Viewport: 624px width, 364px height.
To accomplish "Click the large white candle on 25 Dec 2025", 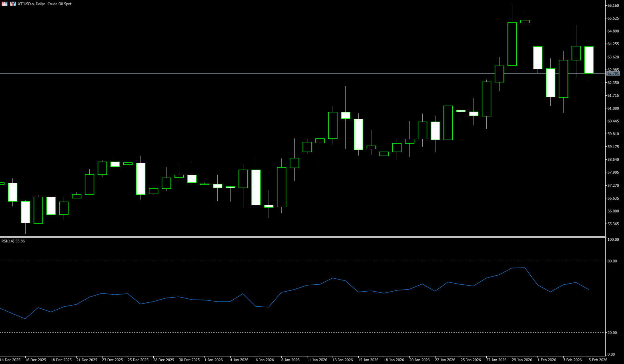I will pos(140,178).
